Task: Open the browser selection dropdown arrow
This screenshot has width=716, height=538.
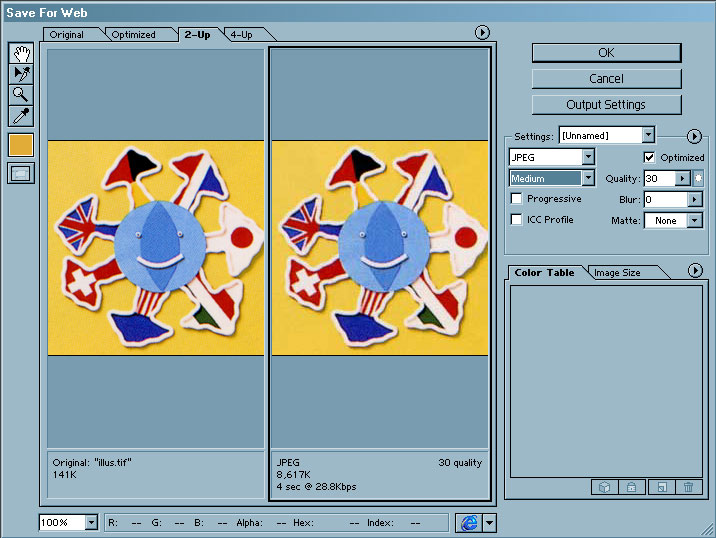Action: click(490, 523)
